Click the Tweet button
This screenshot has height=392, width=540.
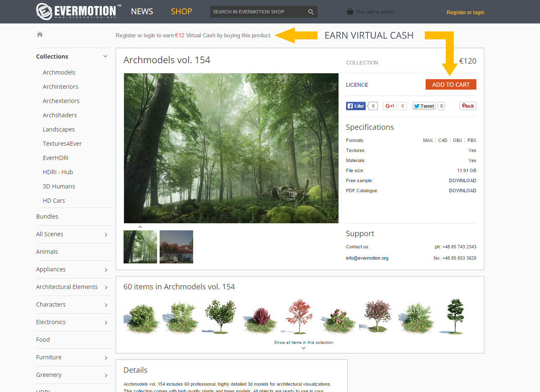[x=424, y=106]
